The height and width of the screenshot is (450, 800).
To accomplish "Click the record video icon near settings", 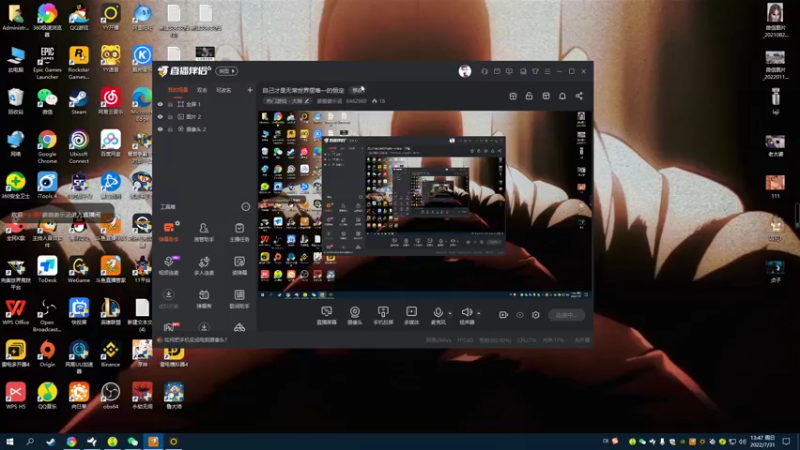I will (x=503, y=315).
